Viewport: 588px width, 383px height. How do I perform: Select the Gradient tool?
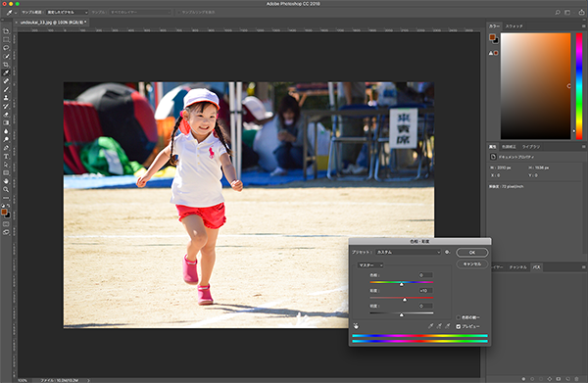[x=6, y=122]
